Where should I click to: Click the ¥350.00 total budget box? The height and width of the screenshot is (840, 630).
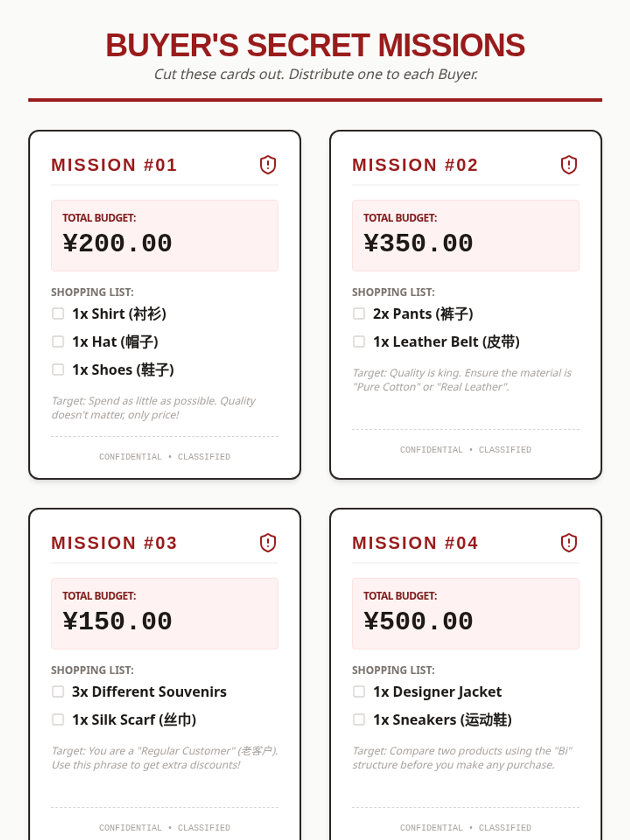pos(466,236)
